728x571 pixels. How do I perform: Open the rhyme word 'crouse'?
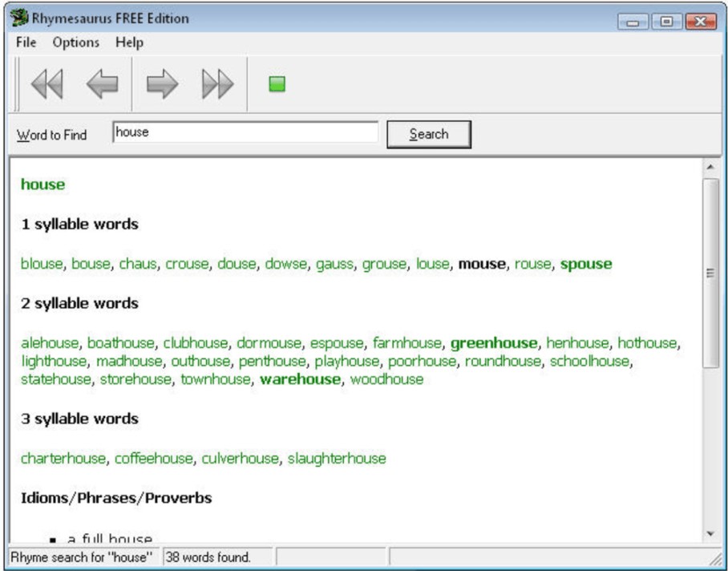(187, 264)
